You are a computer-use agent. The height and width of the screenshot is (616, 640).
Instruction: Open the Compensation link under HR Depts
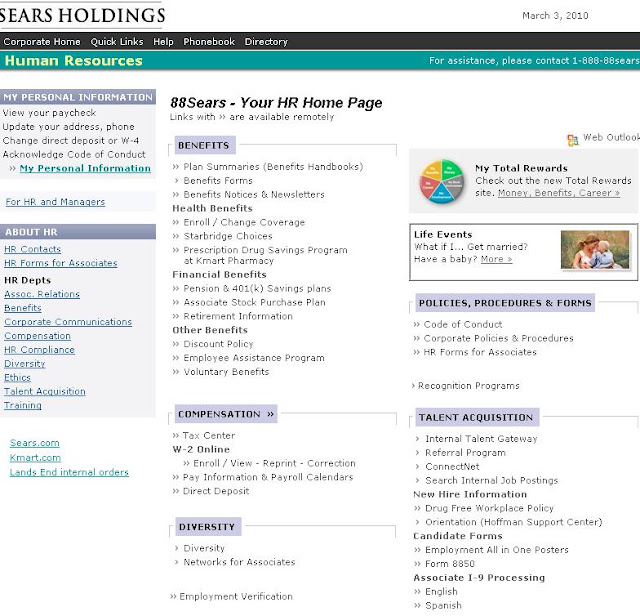(x=37, y=336)
